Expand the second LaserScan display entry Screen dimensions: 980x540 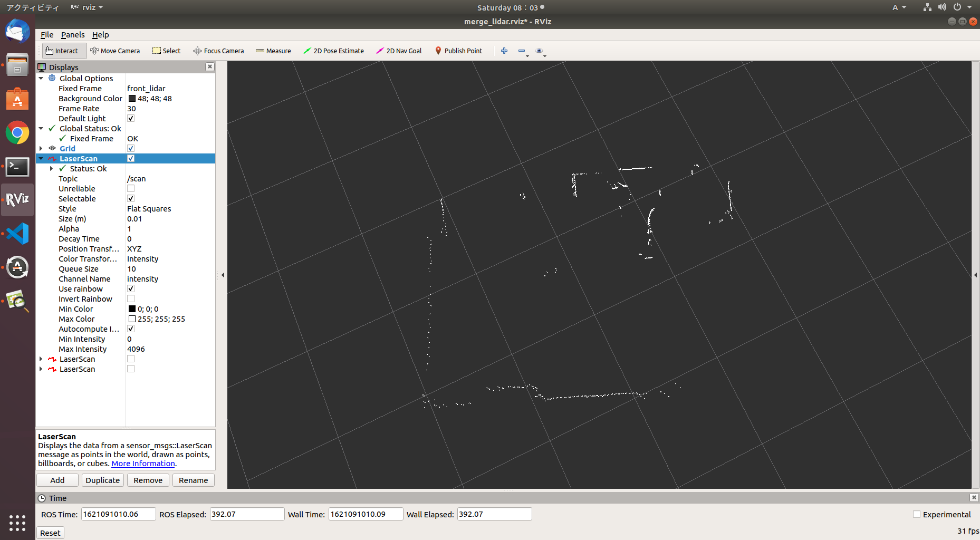pos(42,359)
